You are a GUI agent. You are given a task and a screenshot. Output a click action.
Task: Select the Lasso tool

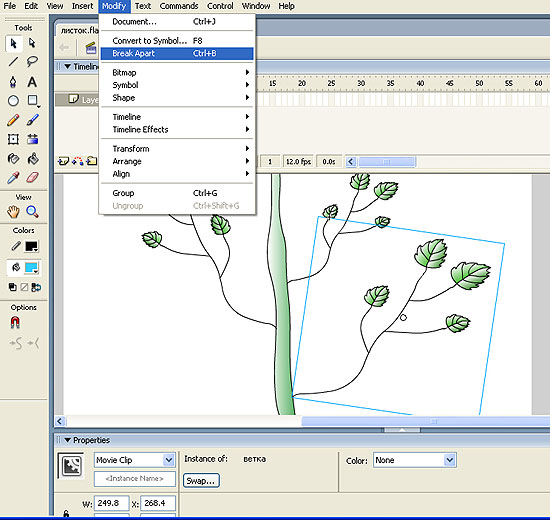pos(32,62)
